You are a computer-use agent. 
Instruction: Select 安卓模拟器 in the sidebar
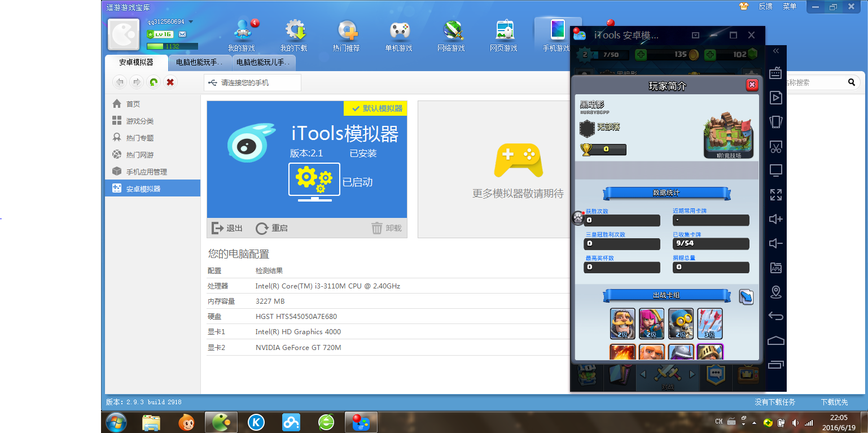152,188
